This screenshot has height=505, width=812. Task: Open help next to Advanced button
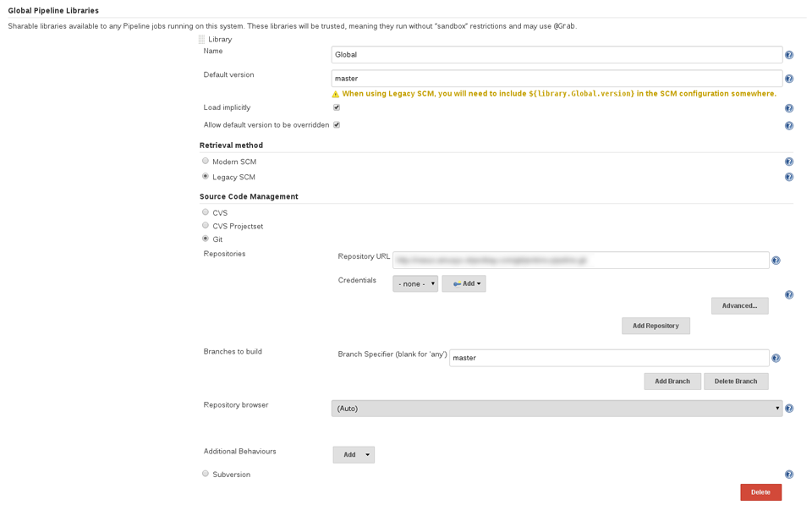pyautogui.click(x=788, y=295)
